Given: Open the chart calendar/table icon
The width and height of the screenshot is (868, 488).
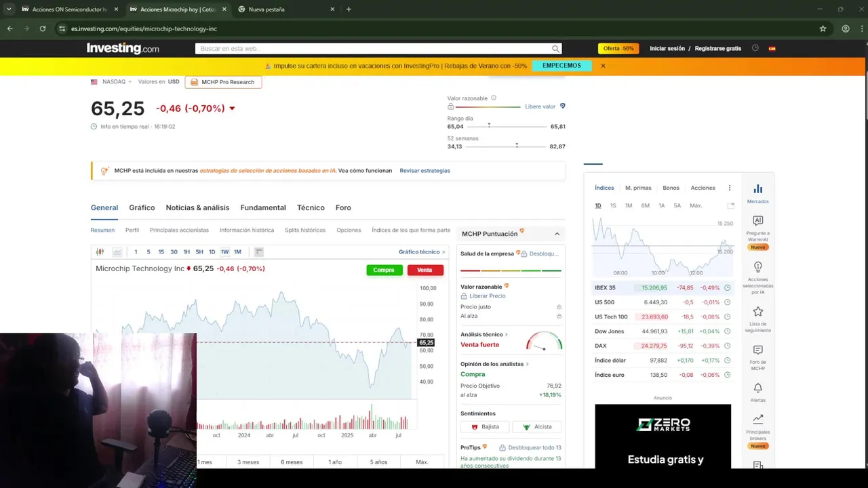Looking at the screenshot, I should (x=258, y=252).
